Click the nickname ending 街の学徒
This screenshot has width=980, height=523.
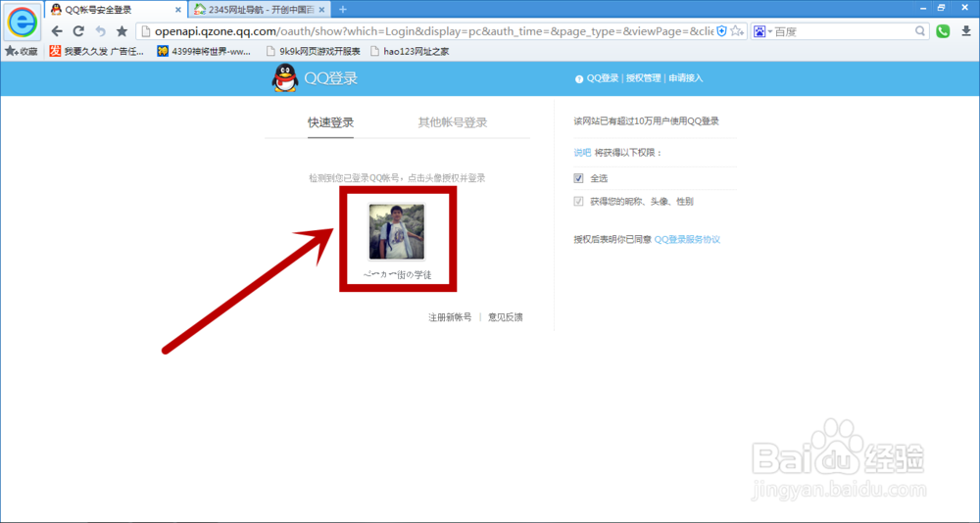[398, 275]
